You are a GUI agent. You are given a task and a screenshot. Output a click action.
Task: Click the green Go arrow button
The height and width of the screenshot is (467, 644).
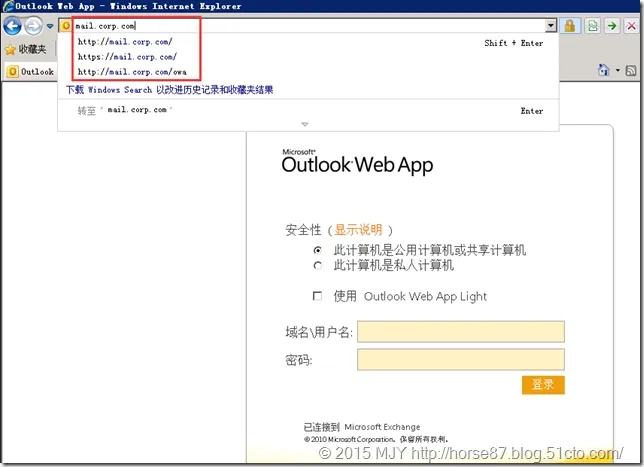pos(612,26)
